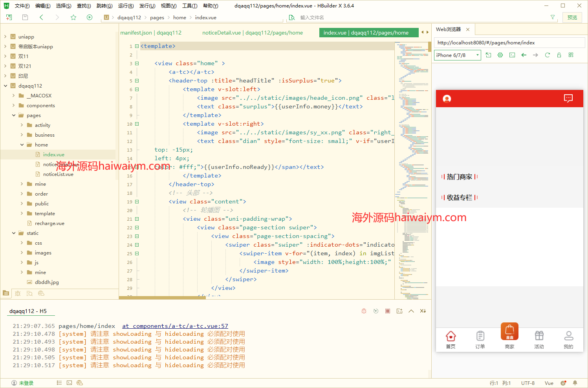The height and width of the screenshot is (388, 588).
Task: Expand the components folder
Action: click(x=14, y=106)
